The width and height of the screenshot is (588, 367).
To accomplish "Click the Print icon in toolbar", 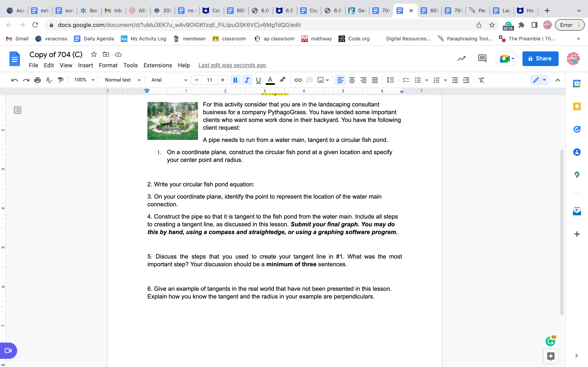I will point(37,80).
